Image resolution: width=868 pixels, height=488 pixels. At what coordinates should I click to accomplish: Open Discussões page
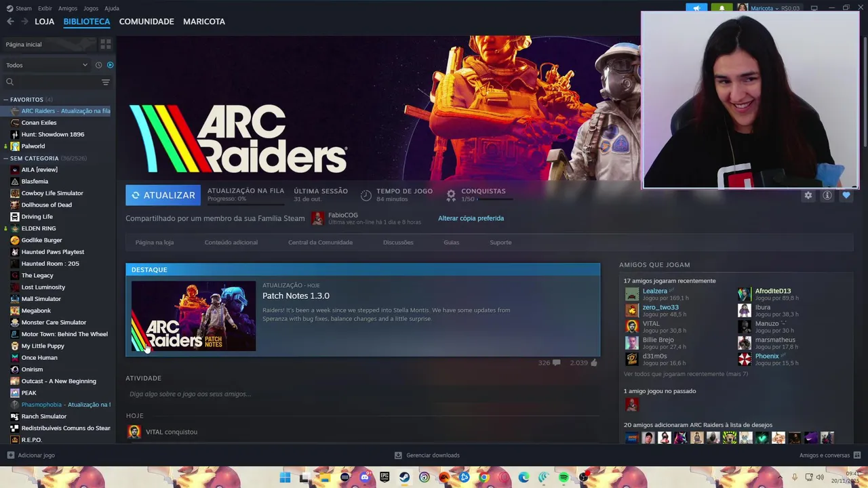tap(398, 243)
